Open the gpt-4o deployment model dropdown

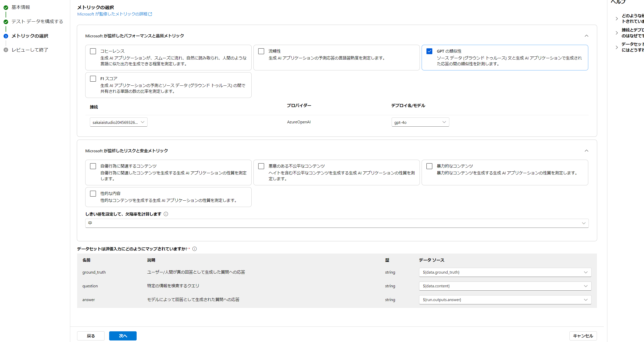point(420,122)
